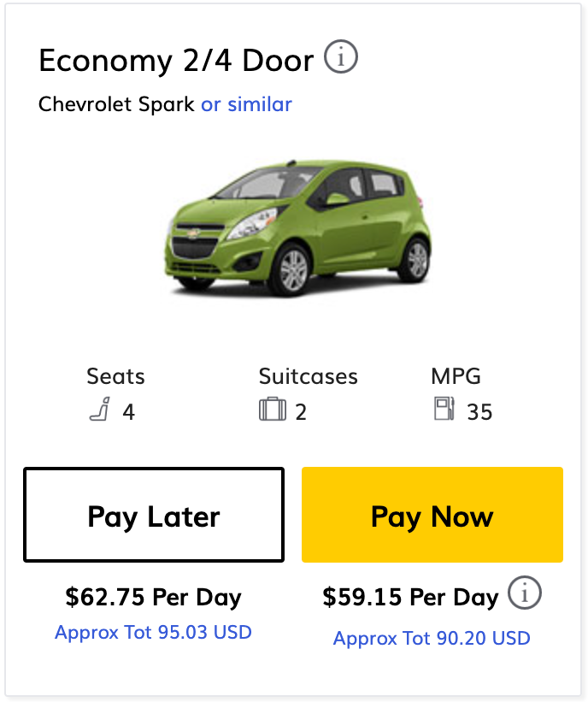The image size is (588, 702).
Task: Click the Economy 2/4 Door heading
Action: (x=176, y=61)
